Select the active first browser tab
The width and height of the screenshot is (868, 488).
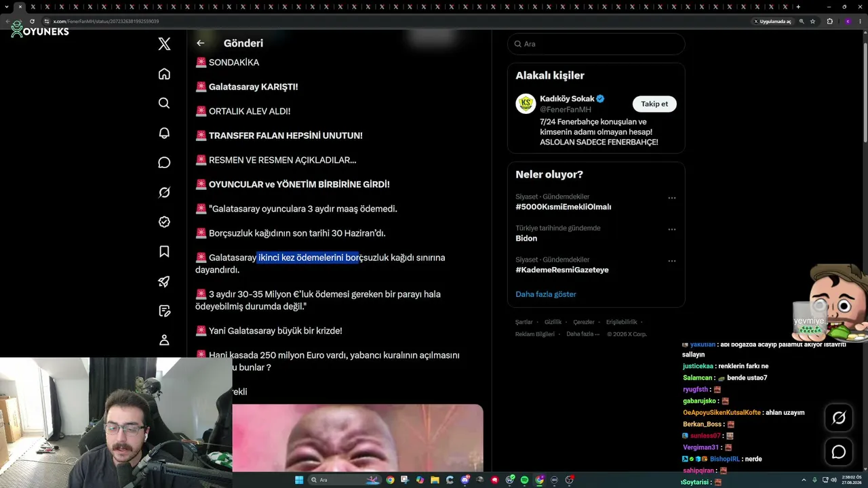[x=19, y=7]
